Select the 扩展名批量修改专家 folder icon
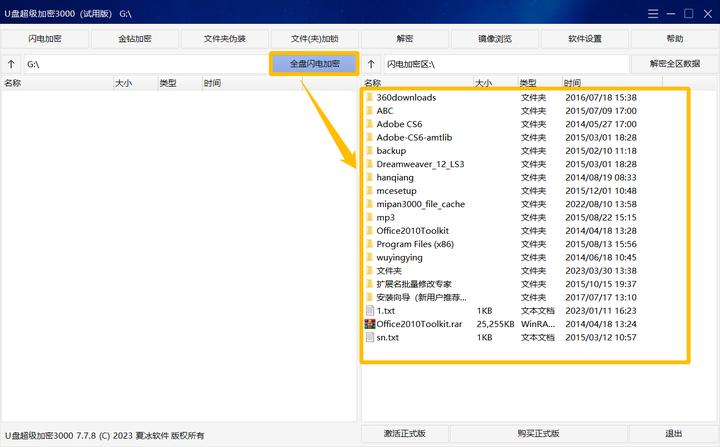 tap(369, 284)
